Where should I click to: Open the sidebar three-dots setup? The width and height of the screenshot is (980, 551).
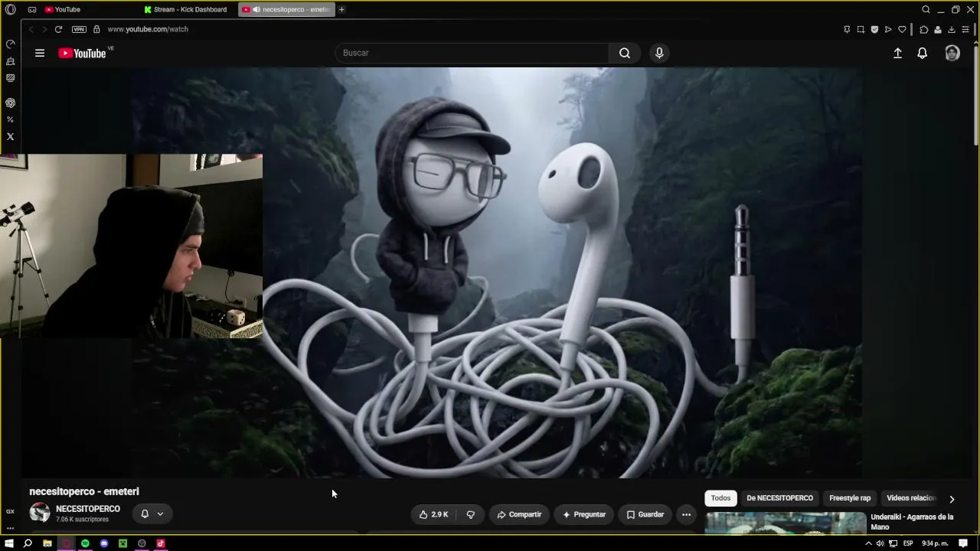click(10, 528)
